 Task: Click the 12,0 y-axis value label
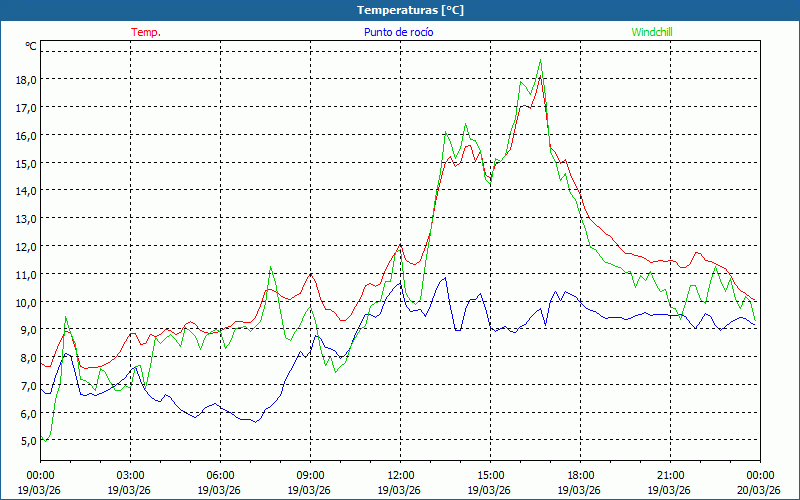pos(24,246)
